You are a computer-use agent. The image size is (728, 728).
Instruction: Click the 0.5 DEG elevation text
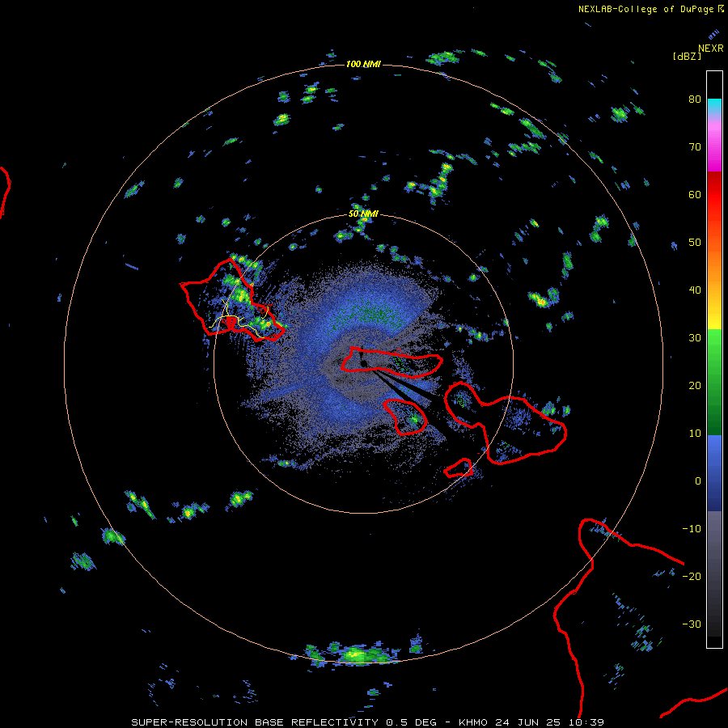411,722
